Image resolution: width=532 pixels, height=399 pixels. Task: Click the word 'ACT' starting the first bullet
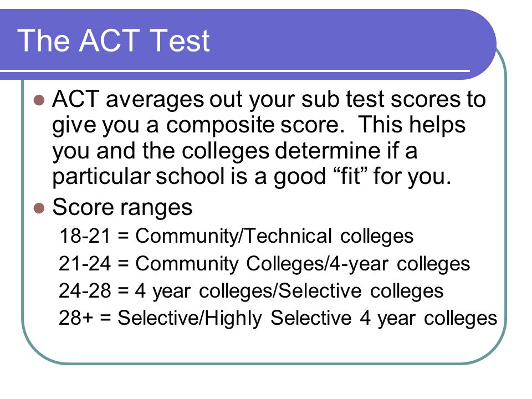point(76,99)
